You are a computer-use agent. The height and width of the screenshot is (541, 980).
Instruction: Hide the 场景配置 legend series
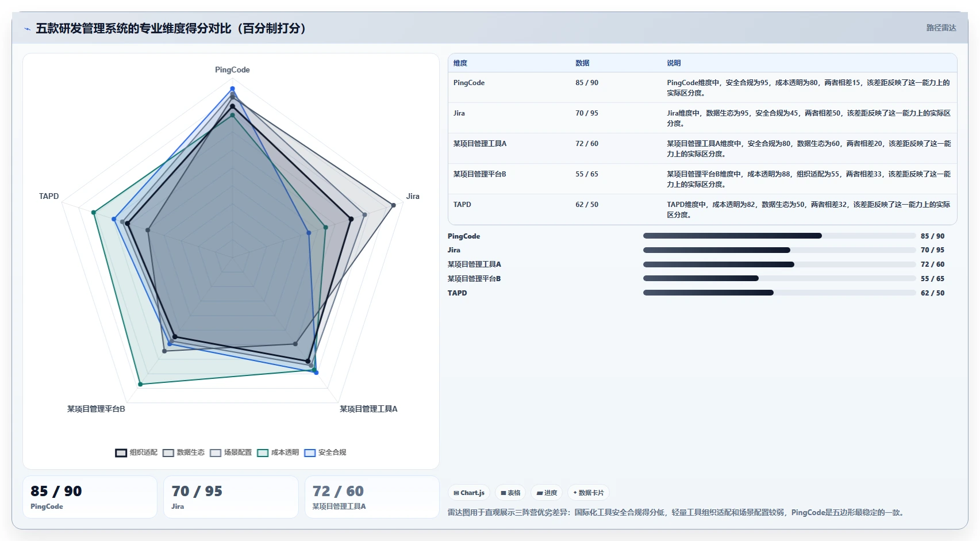(230, 452)
